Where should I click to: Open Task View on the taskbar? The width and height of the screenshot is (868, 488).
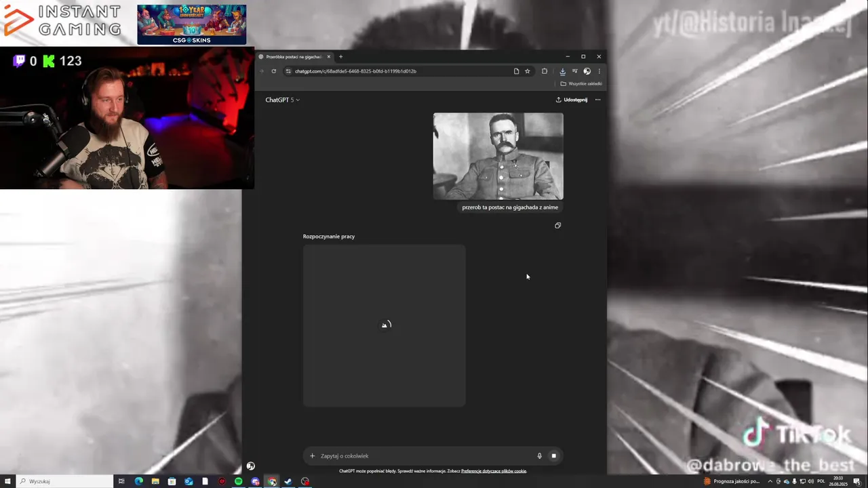pyautogui.click(x=121, y=481)
